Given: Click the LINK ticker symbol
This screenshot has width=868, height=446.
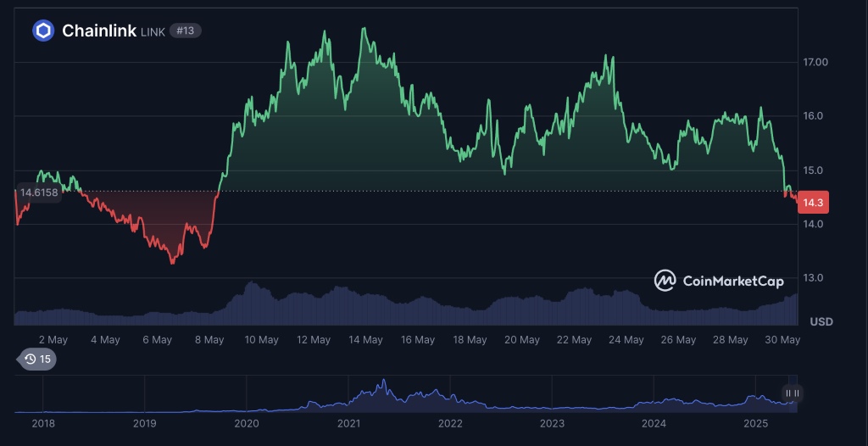Looking at the screenshot, I should (x=153, y=32).
